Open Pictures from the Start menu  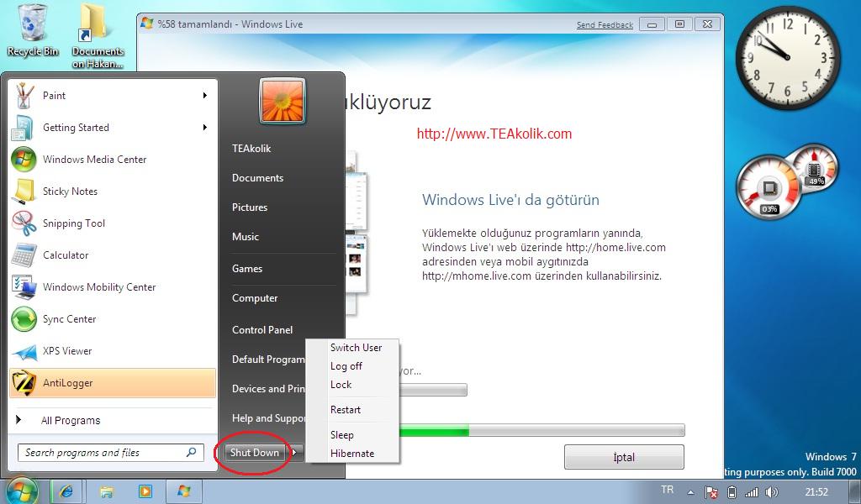click(x=249, y=207)
